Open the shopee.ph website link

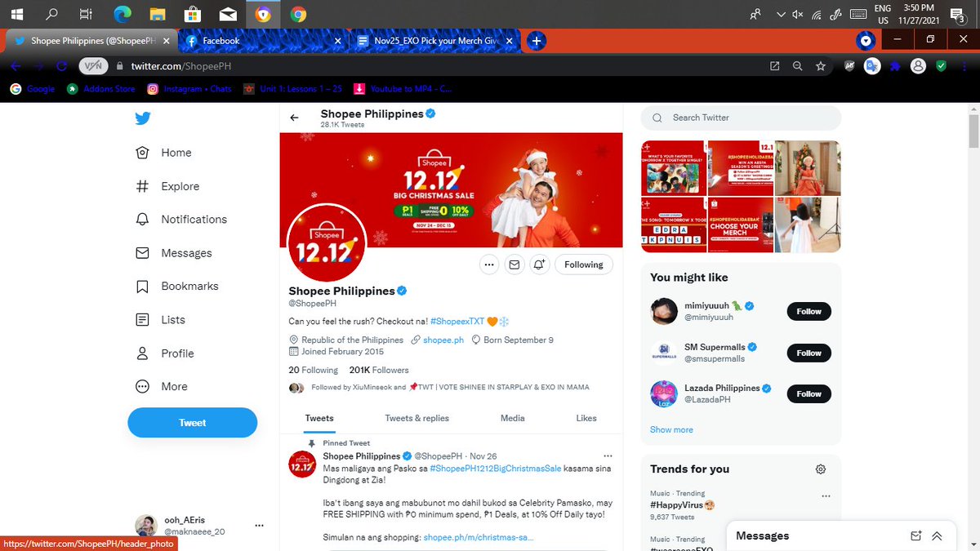(x=443, y=340)
